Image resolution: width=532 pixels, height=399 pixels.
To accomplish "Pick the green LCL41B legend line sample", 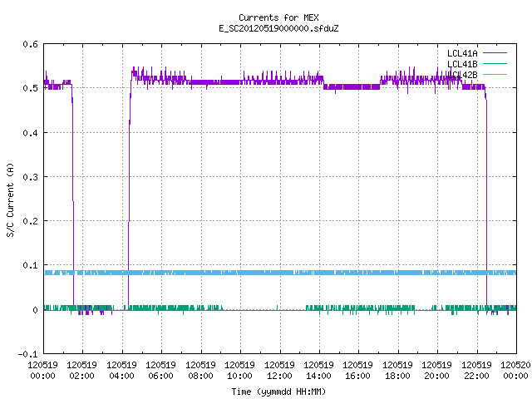I will (495, 63).
